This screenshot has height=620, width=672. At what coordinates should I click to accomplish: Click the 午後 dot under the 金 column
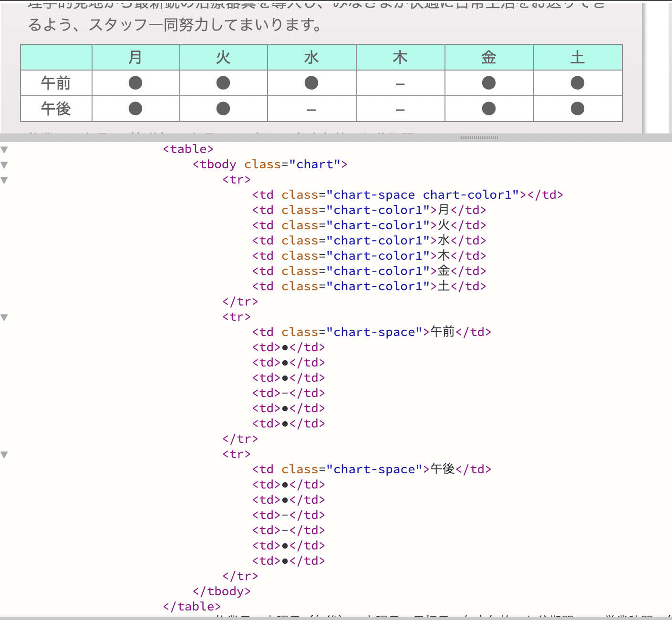click(489, 109)
